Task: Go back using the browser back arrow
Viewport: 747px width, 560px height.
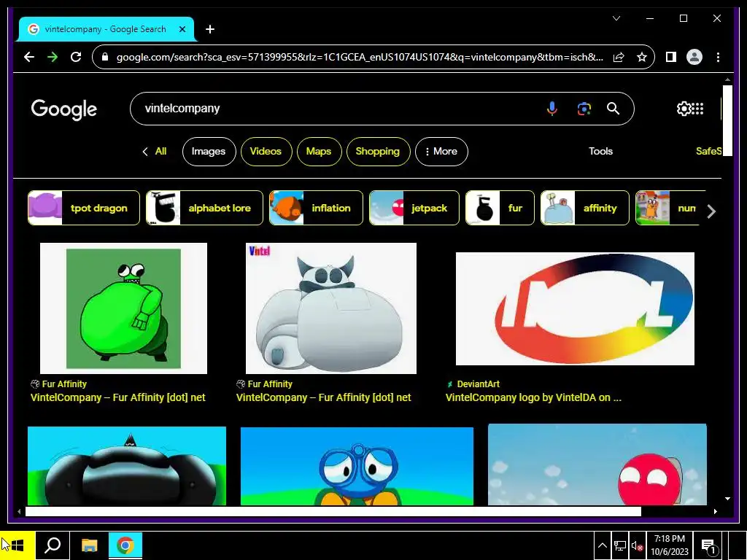Action: pyautogui.click(x=29, y=57)
